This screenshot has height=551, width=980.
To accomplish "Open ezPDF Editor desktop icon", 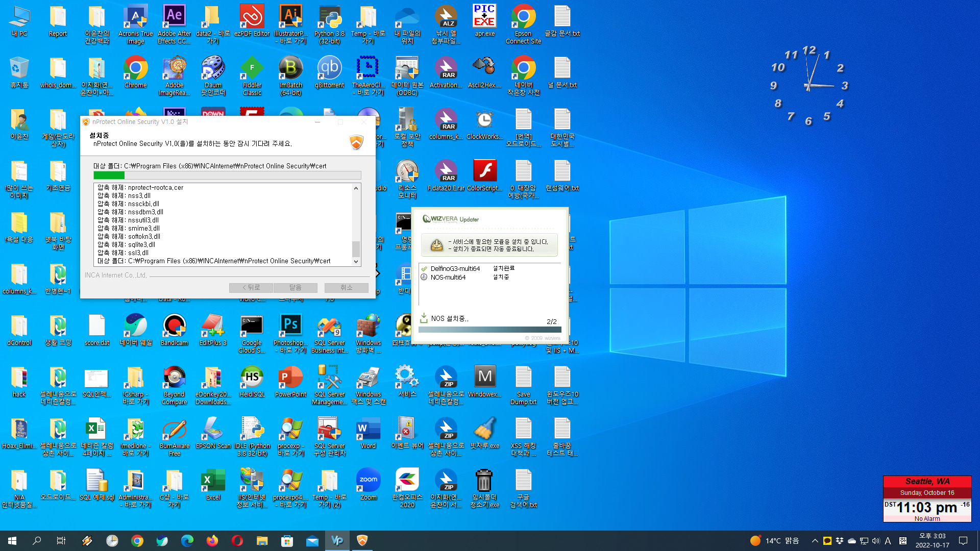I will tap(252, 20).
